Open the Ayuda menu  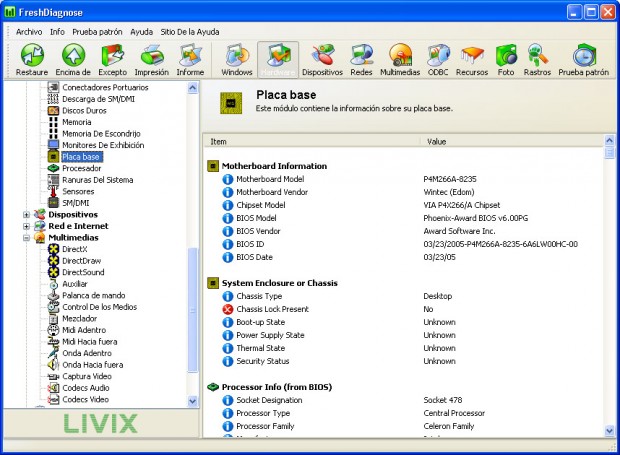142,32
